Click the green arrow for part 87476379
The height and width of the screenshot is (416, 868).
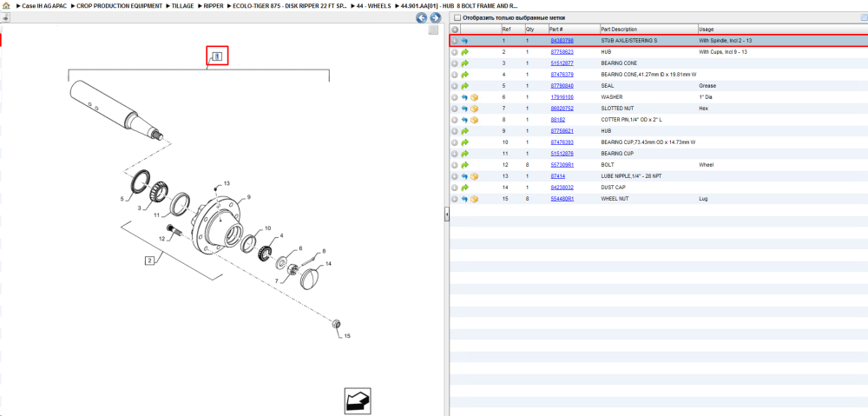click(464, 75)
